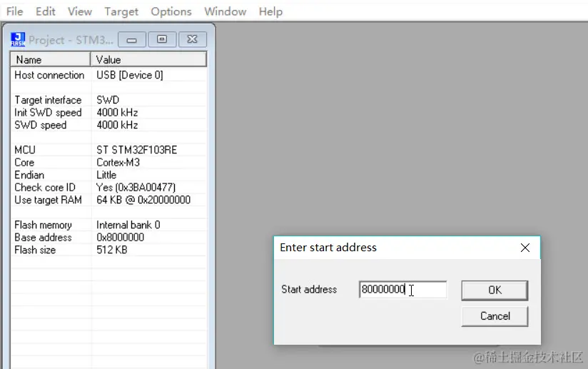The height and width of the screenshot is (369, 588).
Task: Click the Value column header
Action: [x=148, y=60]
